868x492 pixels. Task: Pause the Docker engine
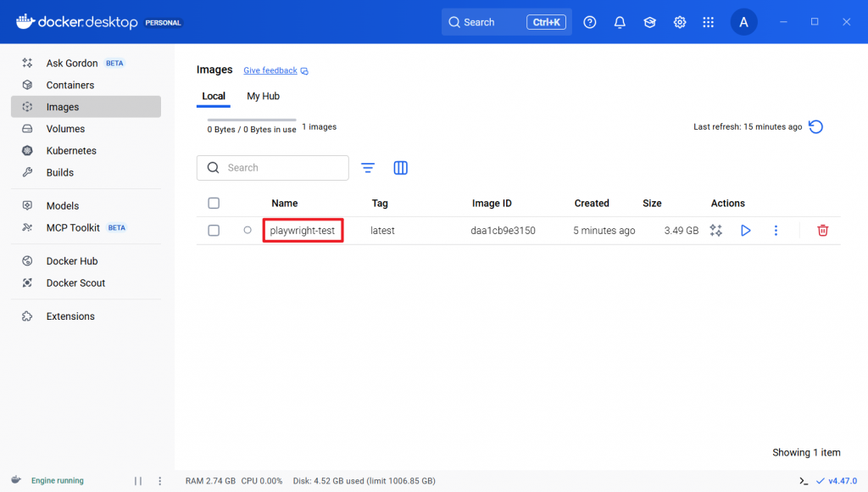pyautogui.click(x=138, y=481)
